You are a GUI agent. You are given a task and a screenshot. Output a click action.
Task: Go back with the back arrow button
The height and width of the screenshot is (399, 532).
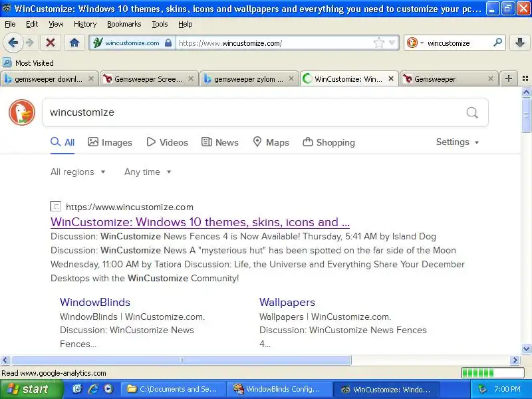point(13,43)
